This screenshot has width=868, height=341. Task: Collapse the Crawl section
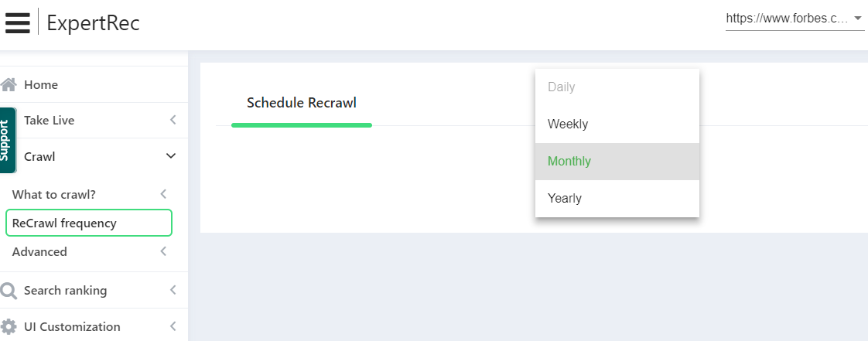(x=172, y=156)
